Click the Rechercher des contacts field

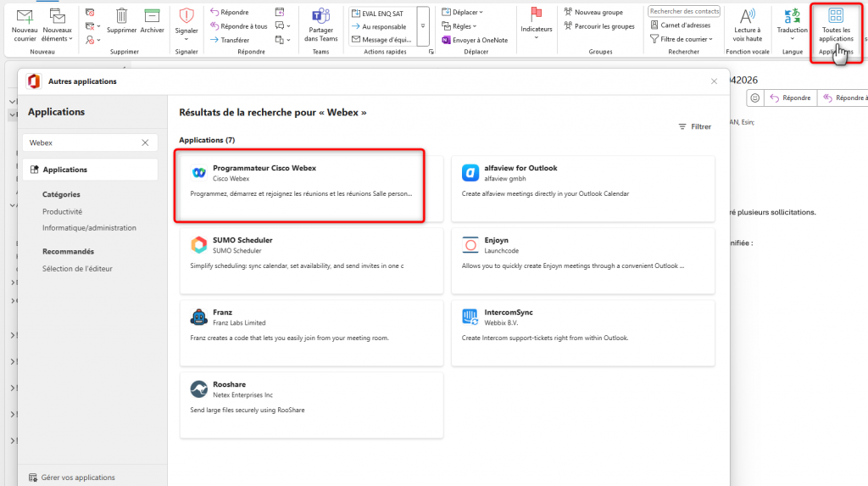coord(683,11)
